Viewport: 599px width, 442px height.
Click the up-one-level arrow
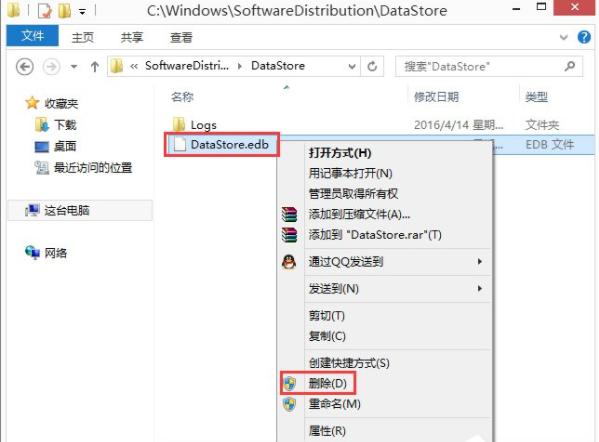[95, 67]
